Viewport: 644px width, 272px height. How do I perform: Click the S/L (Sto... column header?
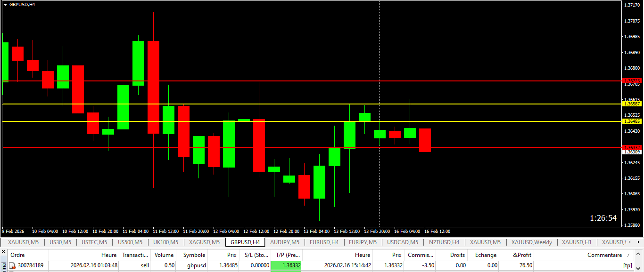pos(255,255)
